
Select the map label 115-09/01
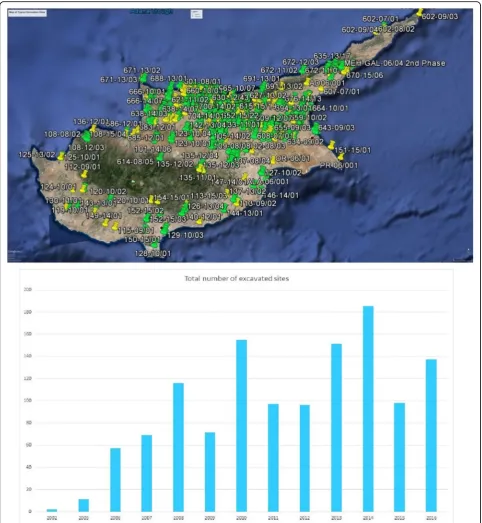[x=136, y=230]
